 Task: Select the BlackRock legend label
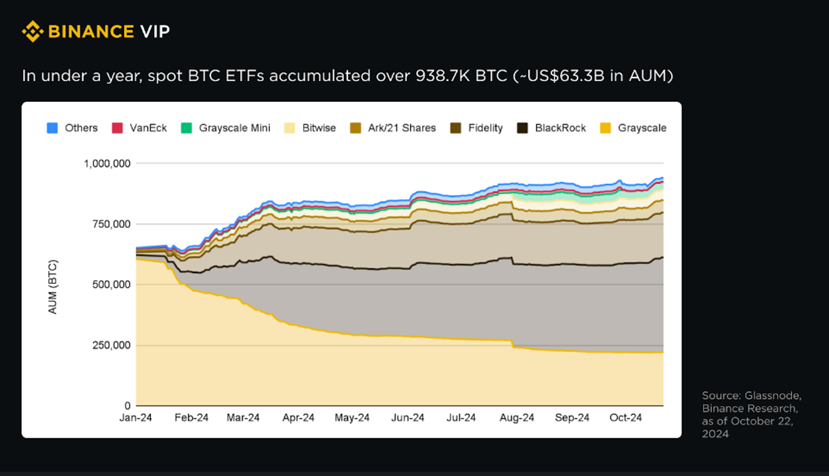point(560,128)
